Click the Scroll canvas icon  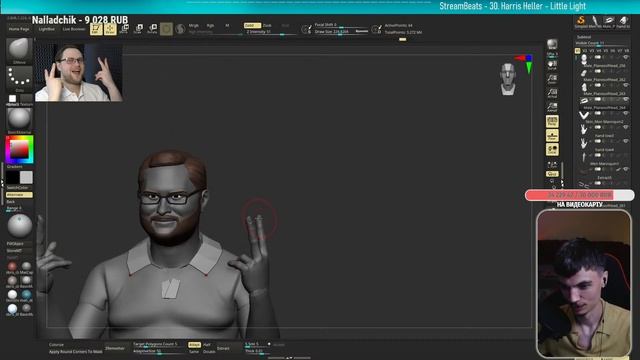552,65
